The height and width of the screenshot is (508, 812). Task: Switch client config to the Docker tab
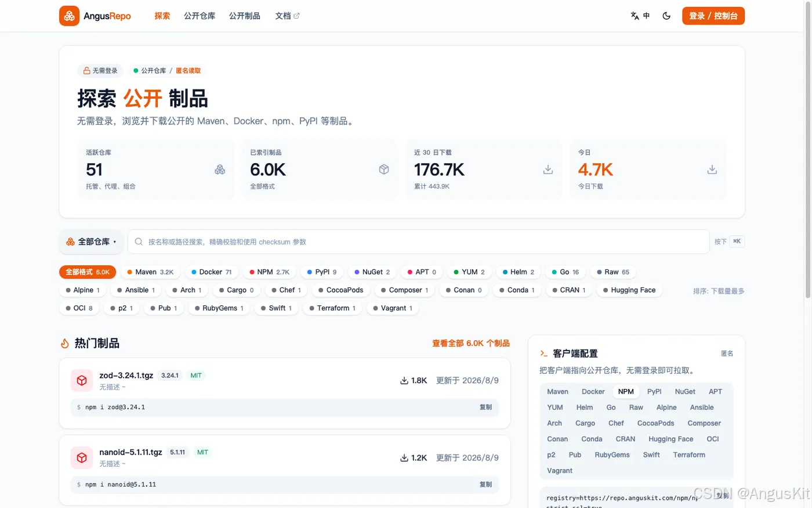click(593, 392)
